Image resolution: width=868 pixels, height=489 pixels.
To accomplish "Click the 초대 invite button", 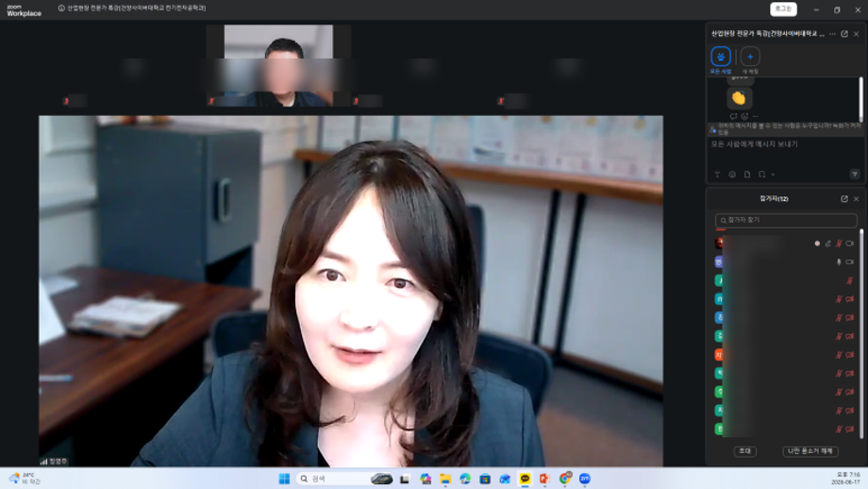I will click(744, 451).
